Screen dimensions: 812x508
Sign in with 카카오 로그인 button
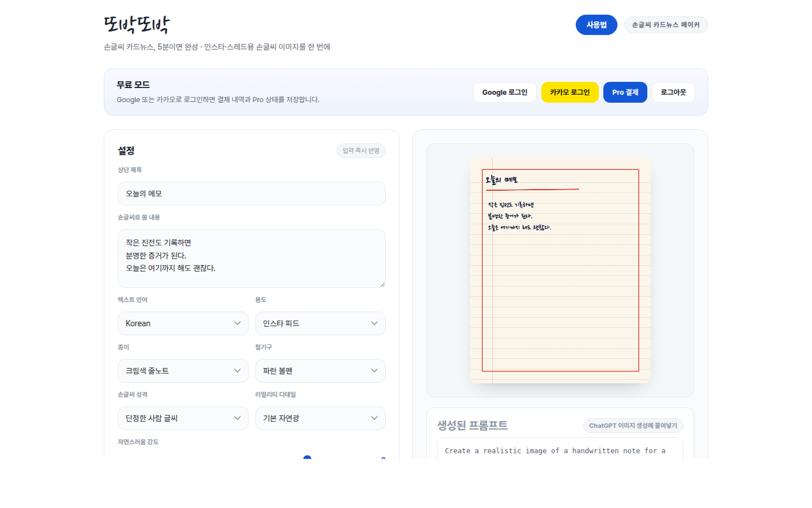pyautogui.click(x=570, y=92)
